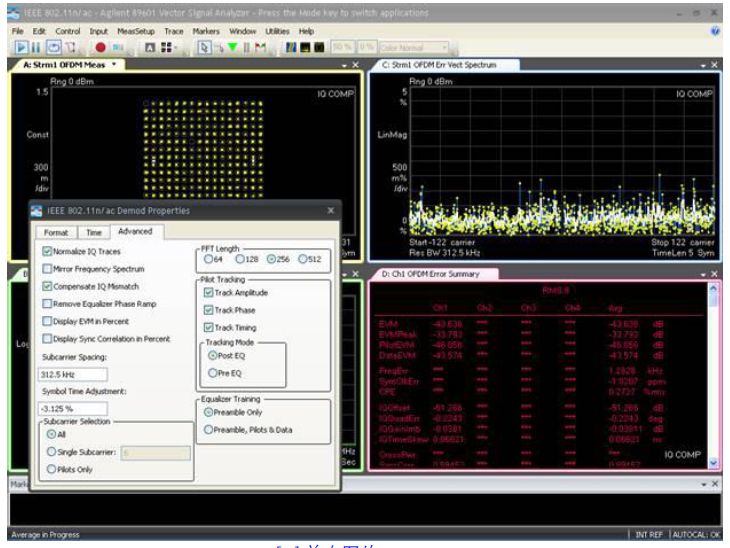Select the marker placement tool
Image resolution: width=730 pixels, height=548 pixels.
(219, 47)
